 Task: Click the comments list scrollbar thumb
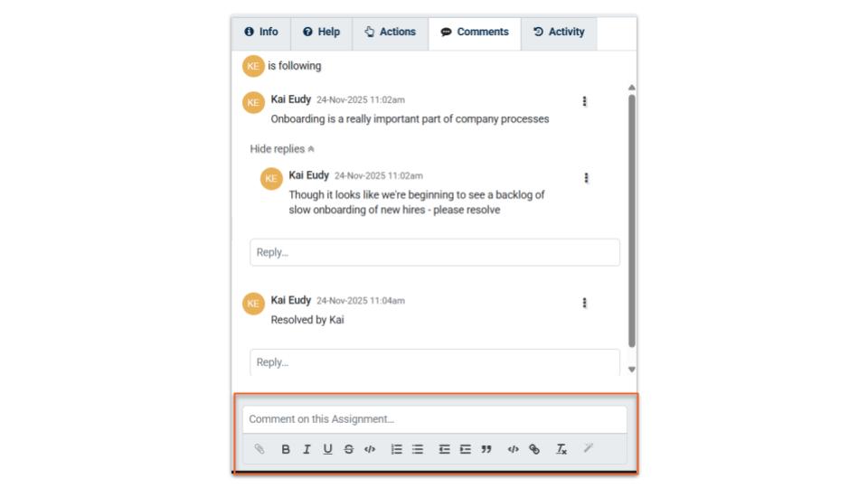click(632, 221)
